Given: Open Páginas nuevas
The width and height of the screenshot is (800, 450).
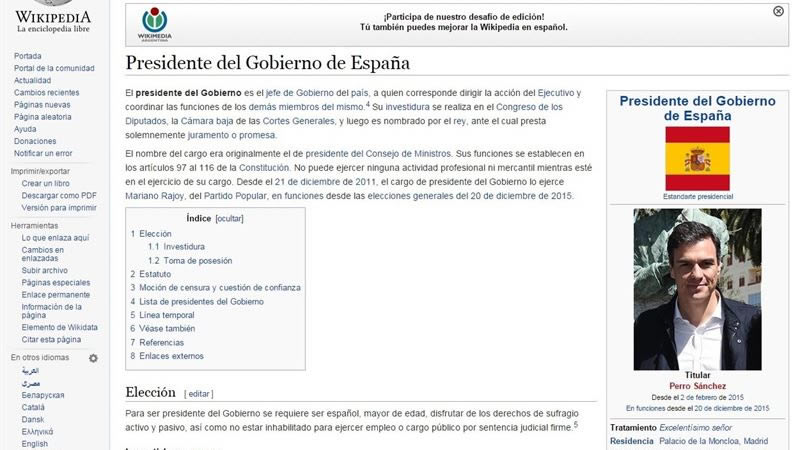Looking at the screenshot, I should 42,105.
